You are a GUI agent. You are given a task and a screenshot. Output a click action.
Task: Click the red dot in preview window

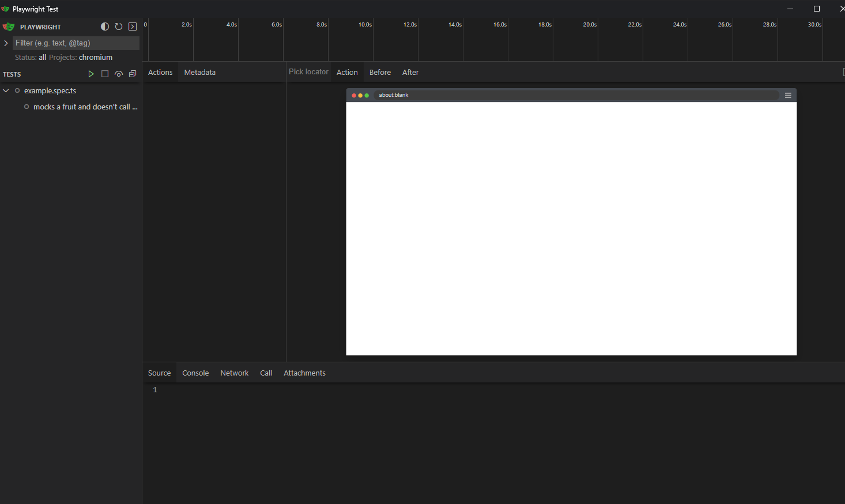[354, 96]
